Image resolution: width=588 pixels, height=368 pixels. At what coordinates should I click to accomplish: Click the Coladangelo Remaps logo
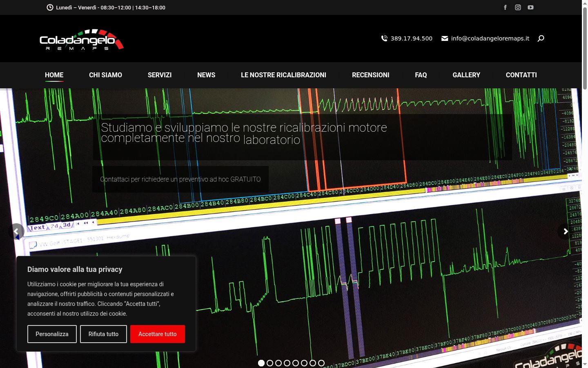[x=82, y=40]
